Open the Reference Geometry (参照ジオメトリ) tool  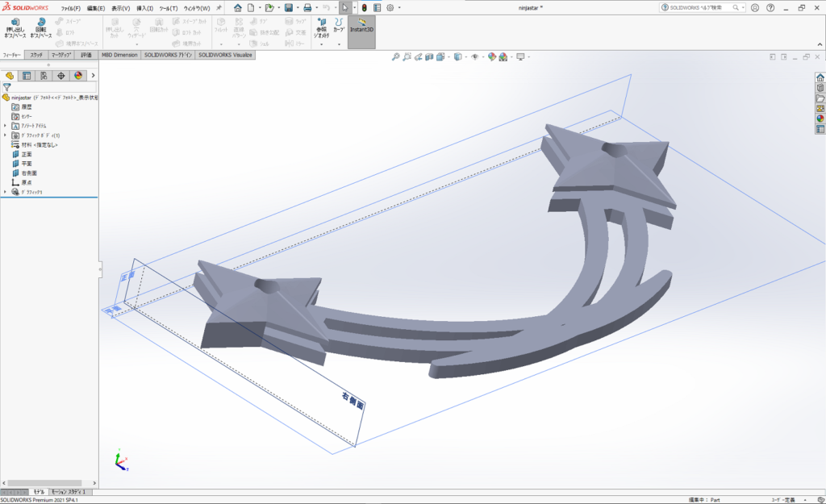[321, 28]
